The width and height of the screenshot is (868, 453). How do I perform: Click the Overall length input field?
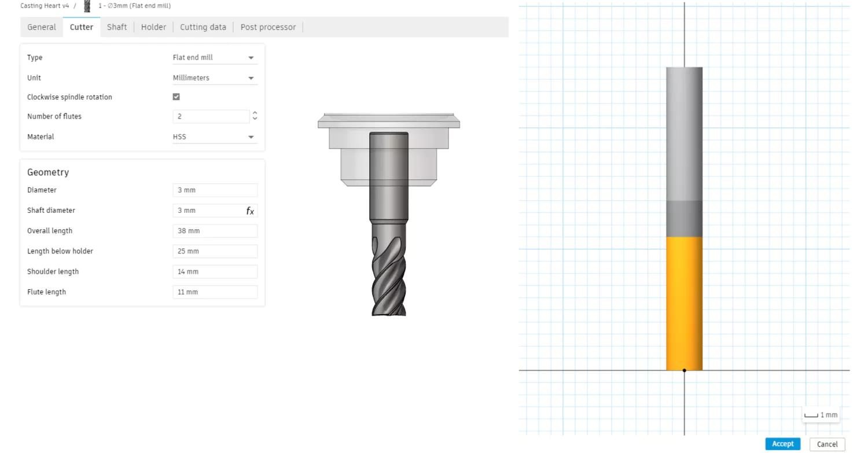215,231
